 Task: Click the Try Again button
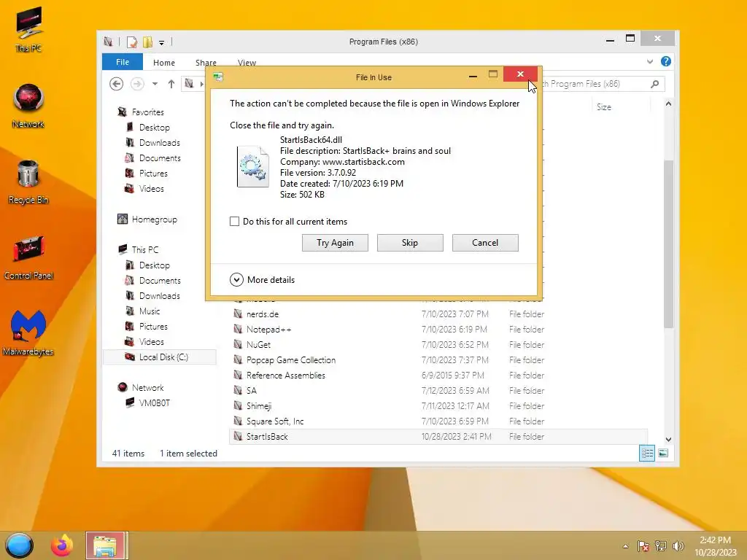tap(335, 243)
